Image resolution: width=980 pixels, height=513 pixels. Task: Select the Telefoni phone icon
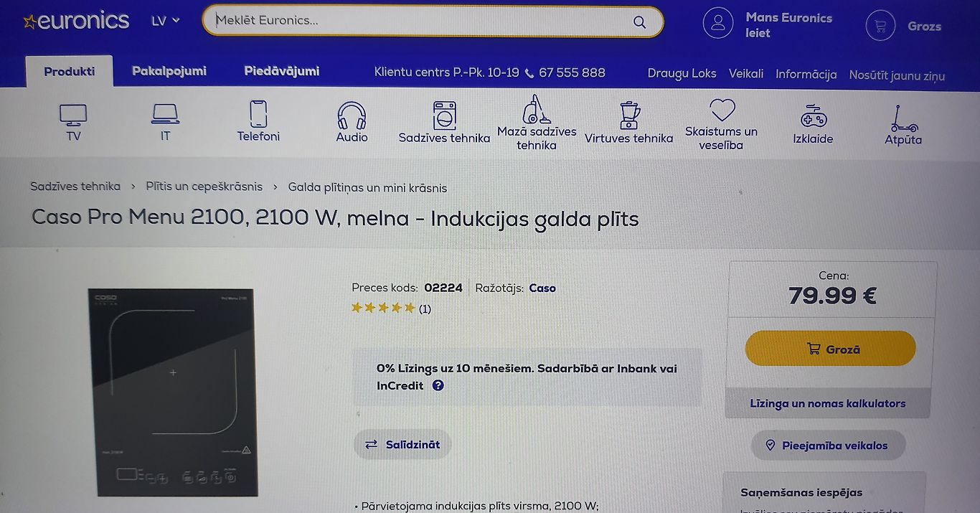[258, 113]
